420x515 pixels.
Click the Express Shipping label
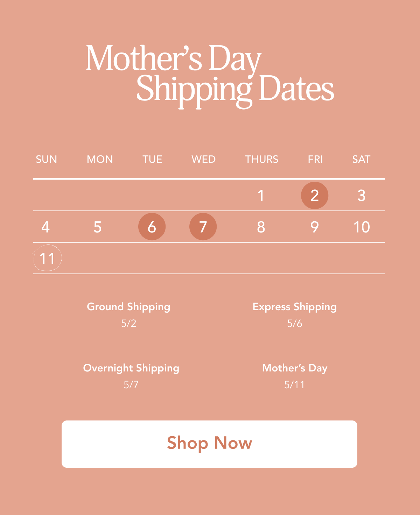pyautogui.click(x=294, y=307)
